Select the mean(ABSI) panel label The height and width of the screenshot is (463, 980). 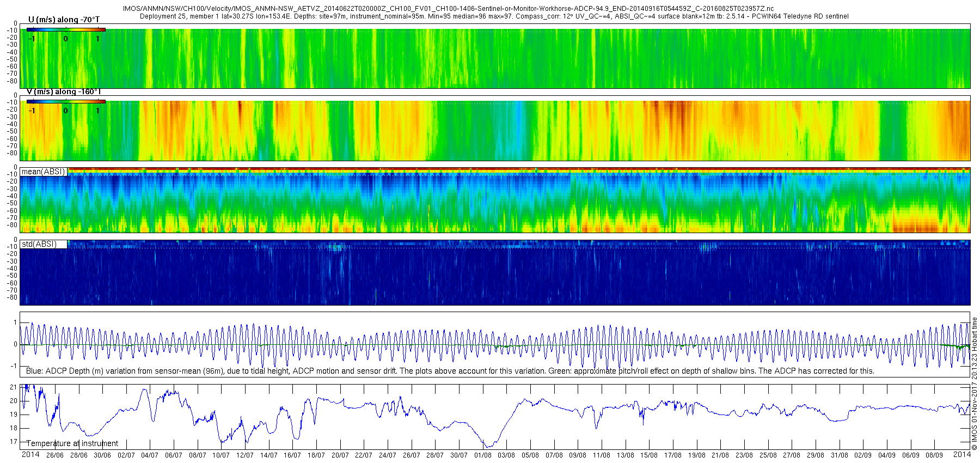tap(44, 172)
